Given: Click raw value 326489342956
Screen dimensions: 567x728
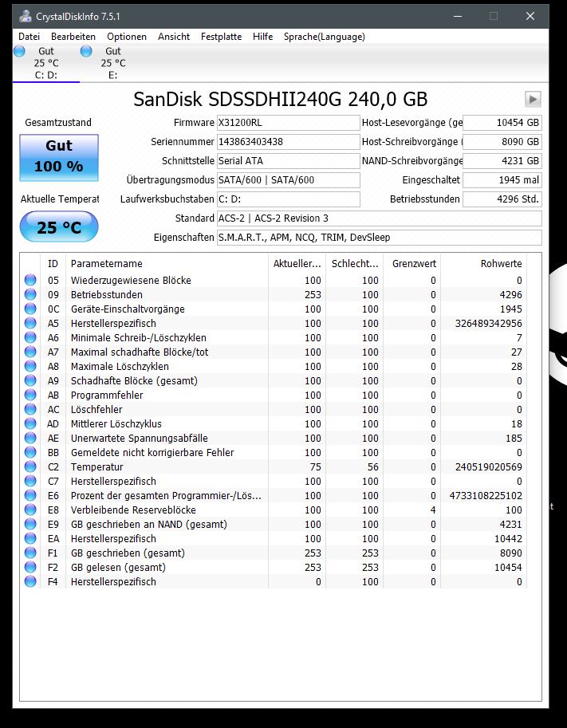Looking at the screenshot, I should coord(489,323).
